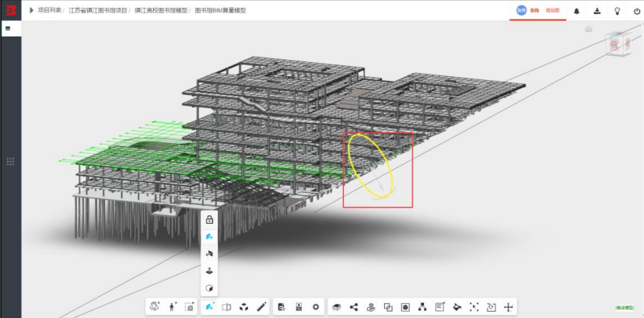Click the download icon in header

coord(597,11)
